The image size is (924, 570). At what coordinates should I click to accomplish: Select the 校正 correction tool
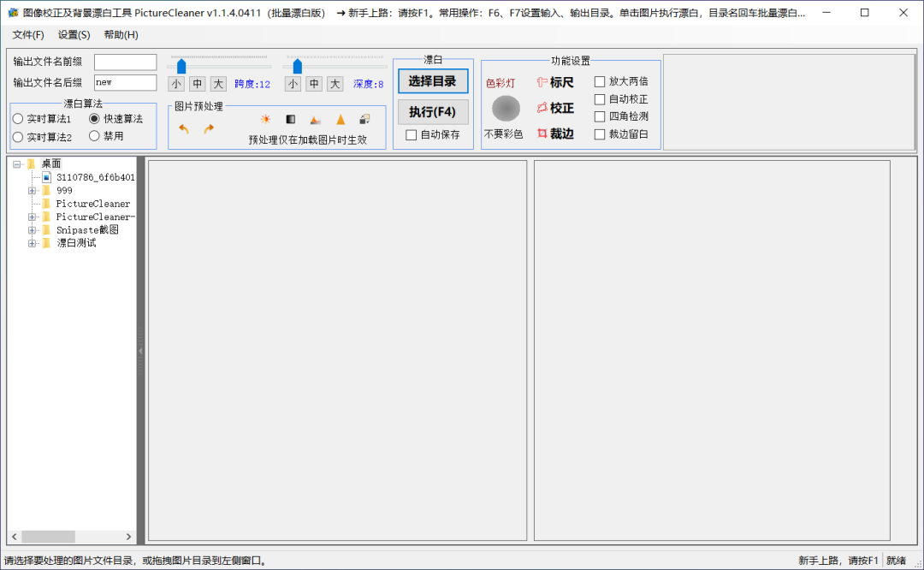tap(555, 108)
